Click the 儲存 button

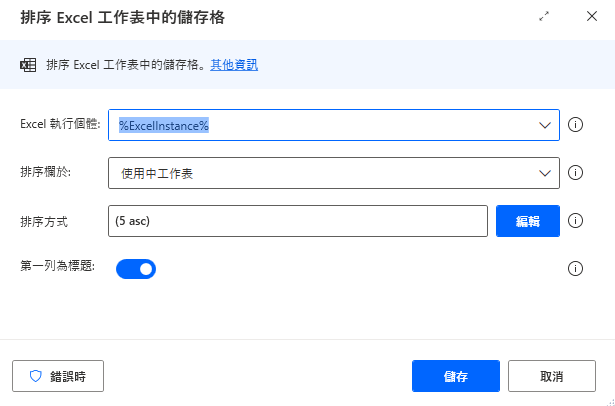[455, 377]
